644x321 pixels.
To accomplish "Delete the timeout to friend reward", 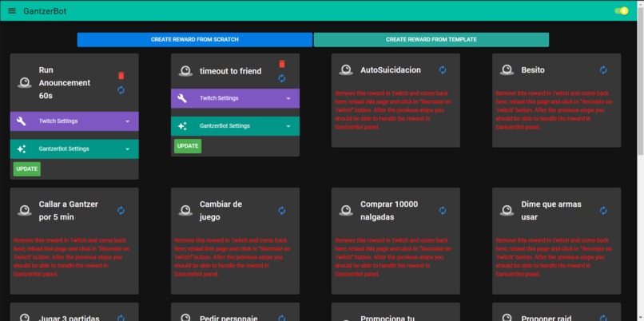I will [x=282, y=64].
